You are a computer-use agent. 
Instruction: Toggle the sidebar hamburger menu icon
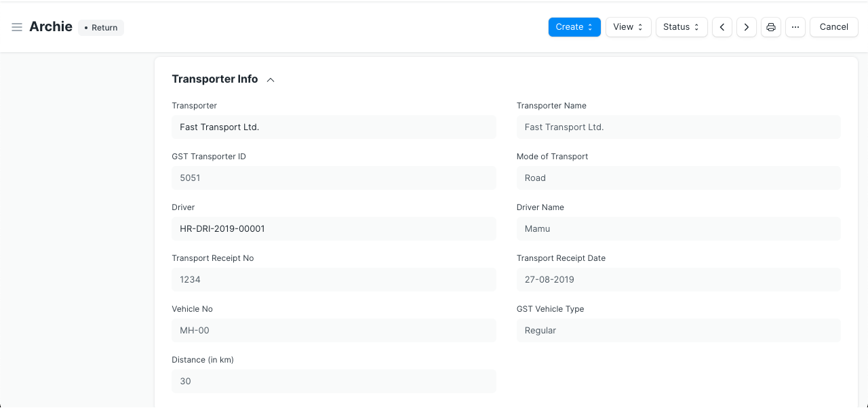coord(17,27)
